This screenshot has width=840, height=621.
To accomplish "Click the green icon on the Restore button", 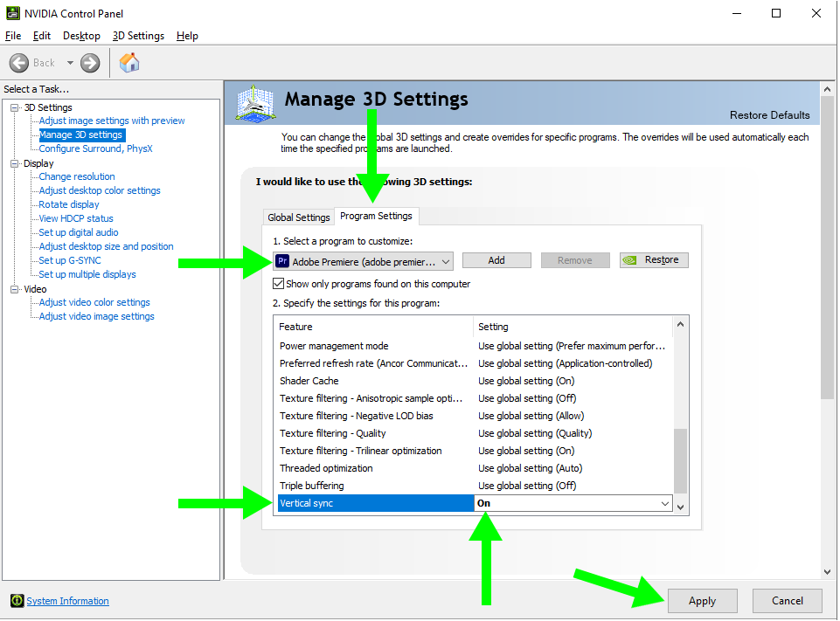I will tap(629, 259).
